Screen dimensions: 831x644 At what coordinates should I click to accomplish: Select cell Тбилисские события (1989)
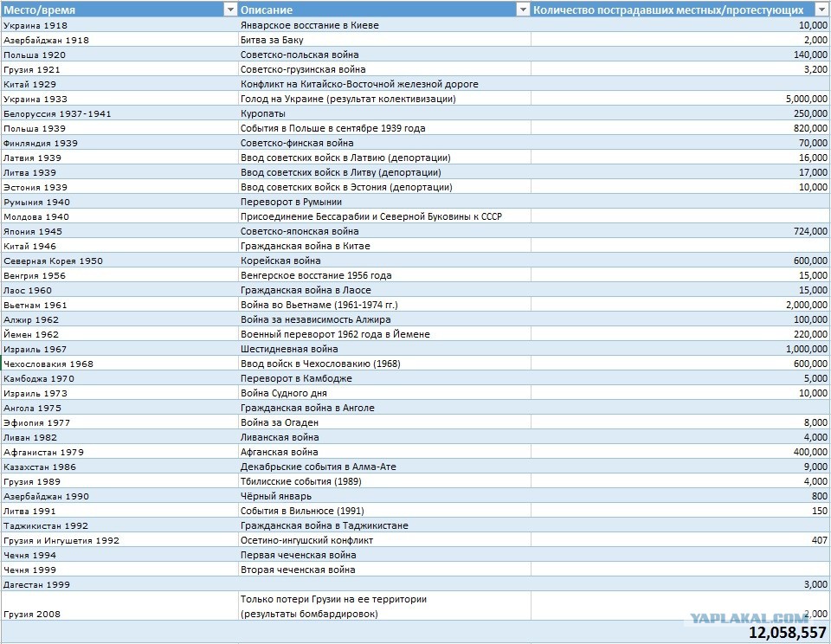384,481
